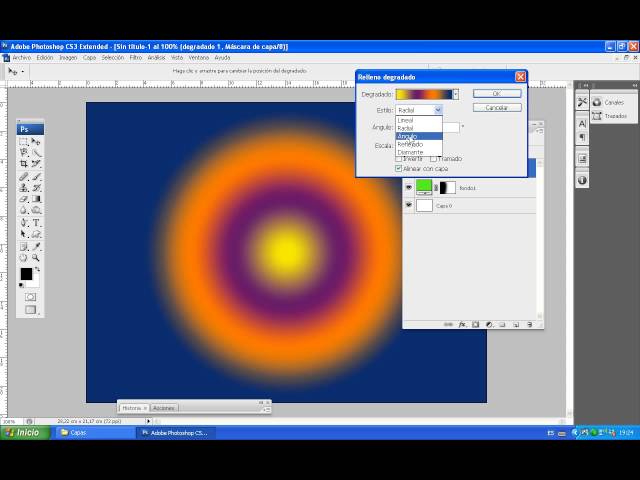Create new adjustment layer icon
This screenshot has width=640, height=480.
pyautogui.click(x=489, y=324)
